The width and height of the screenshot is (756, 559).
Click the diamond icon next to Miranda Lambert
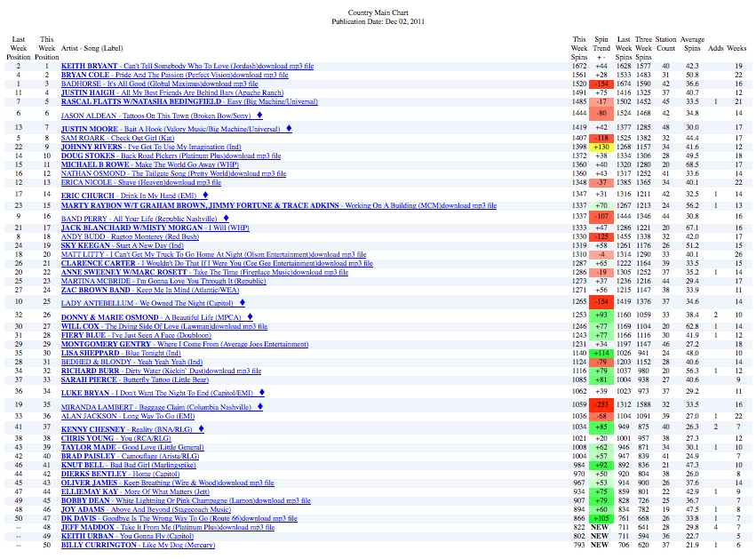click(x=260, y=407)
